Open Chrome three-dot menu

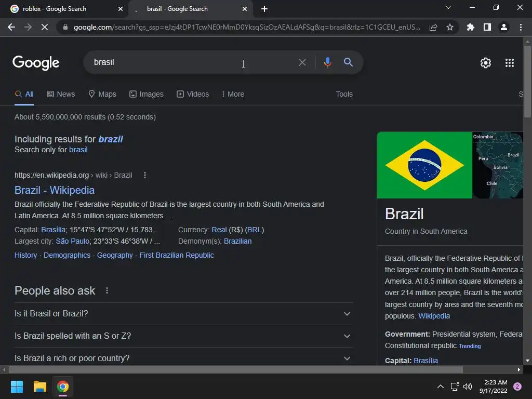pos(521,27)
